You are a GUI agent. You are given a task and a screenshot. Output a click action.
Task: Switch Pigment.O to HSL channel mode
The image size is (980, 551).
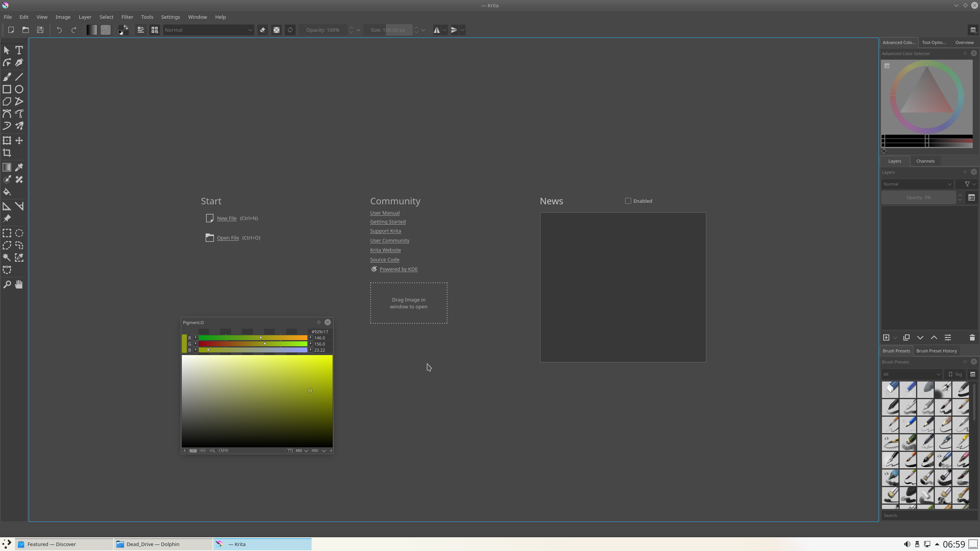pos(212,451)
